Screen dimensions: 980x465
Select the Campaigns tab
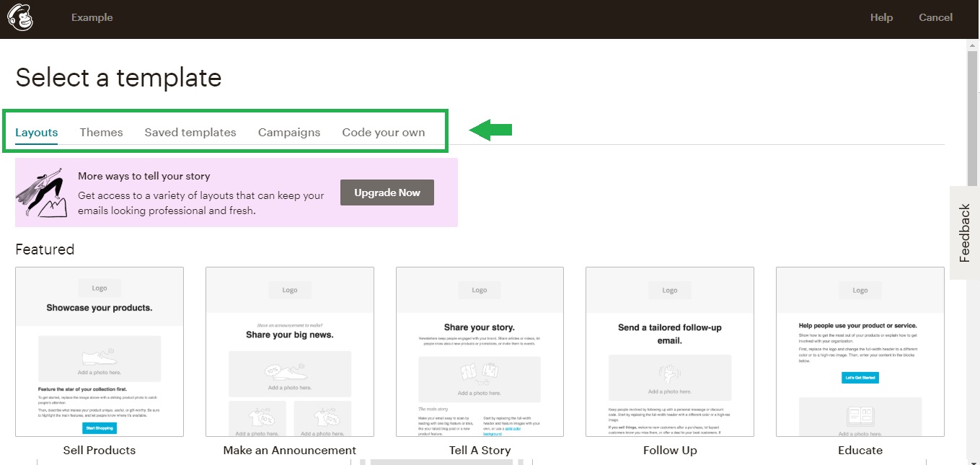[x=289, y=133]
